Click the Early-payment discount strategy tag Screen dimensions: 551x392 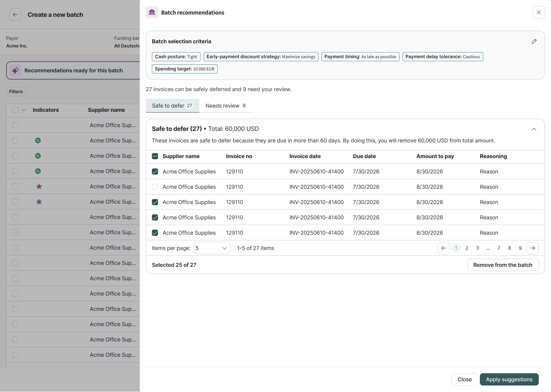pyautogui.click(x=261, y=57)
